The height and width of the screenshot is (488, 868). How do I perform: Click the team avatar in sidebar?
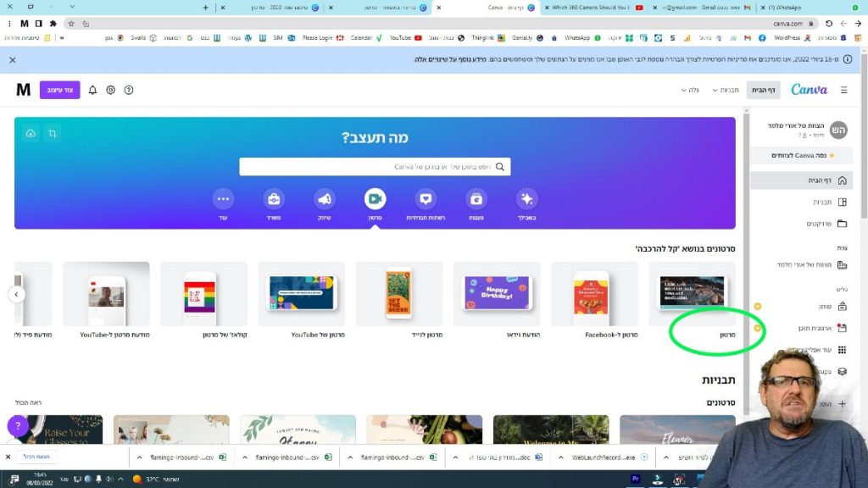pyautogui.click(x=838, y=130)
